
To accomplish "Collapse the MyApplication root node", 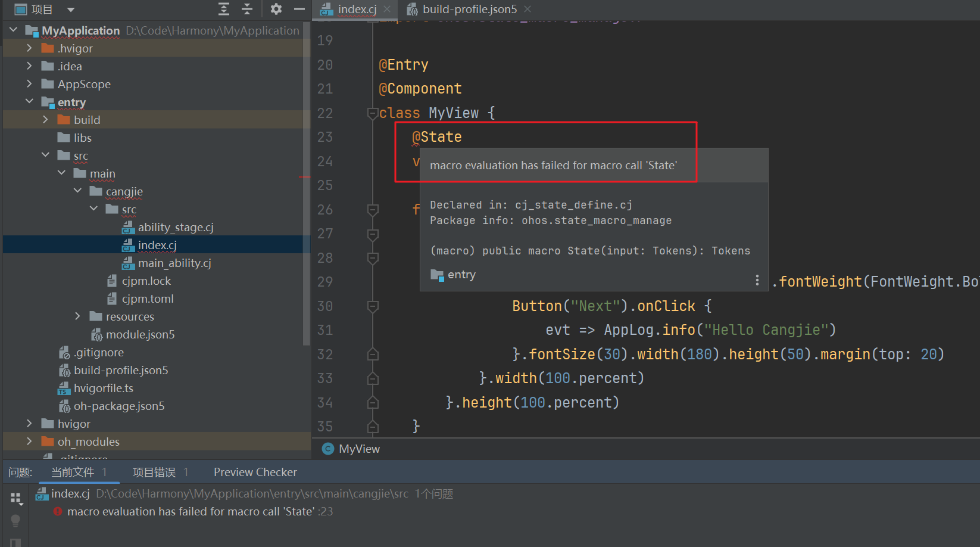I will click(x=13, y=29).
